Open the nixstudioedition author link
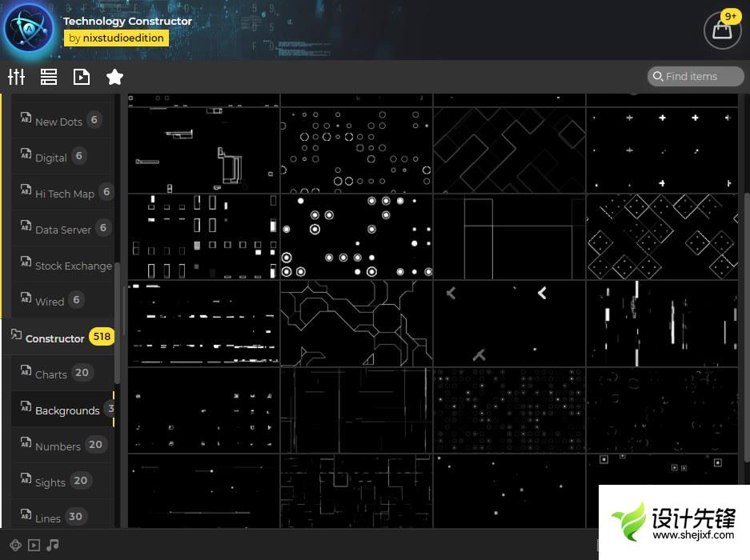 [x=116, y=38]
